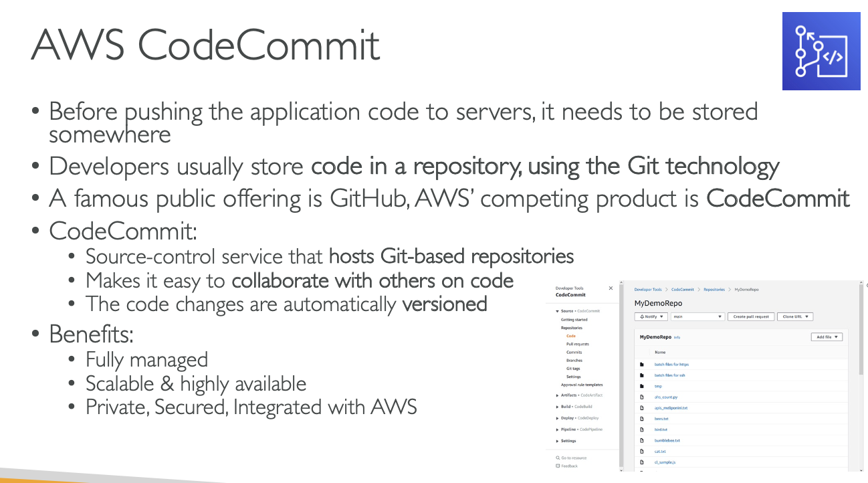This screenshot has height=483, width=868.
Task: Click the file icon beside bumblebee.txt
Action: (641, 440)
